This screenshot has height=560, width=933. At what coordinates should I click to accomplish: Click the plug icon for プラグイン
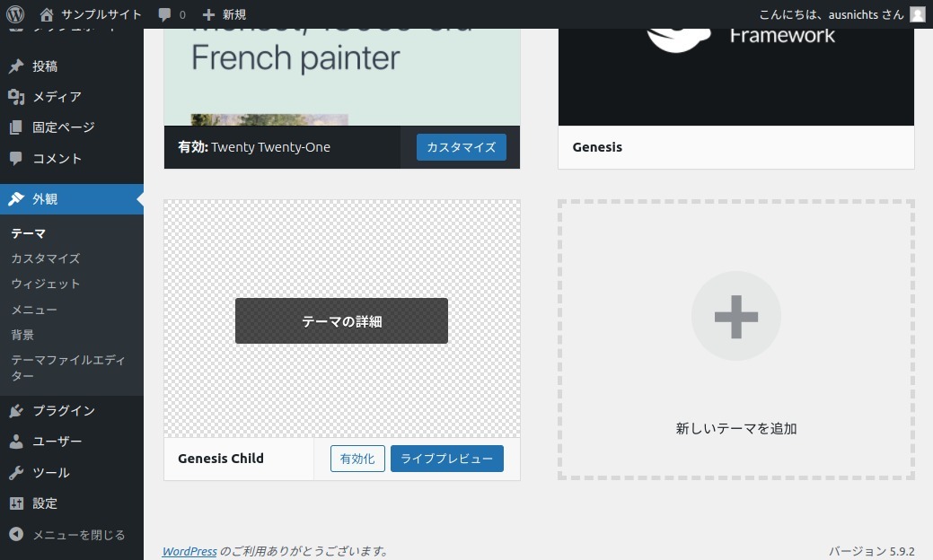[16, 411]
